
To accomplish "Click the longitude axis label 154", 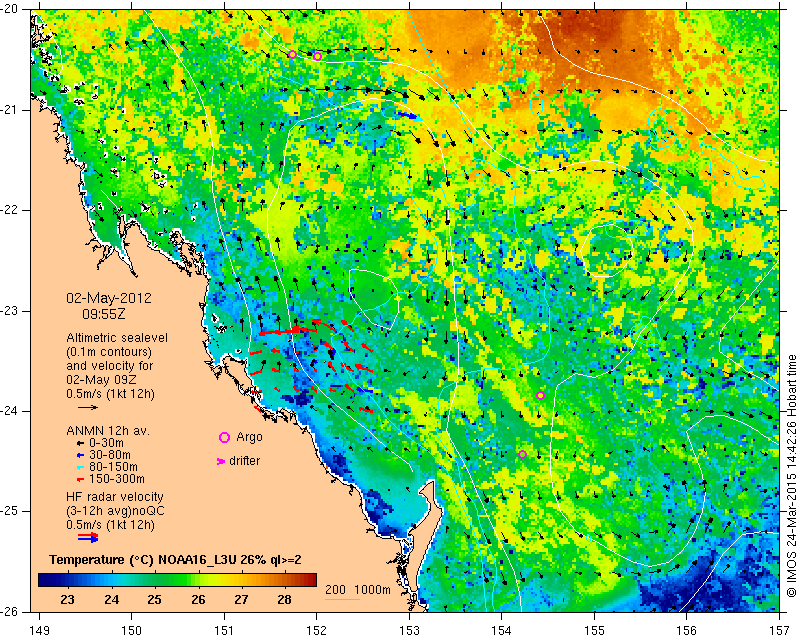I will [502, 631].
